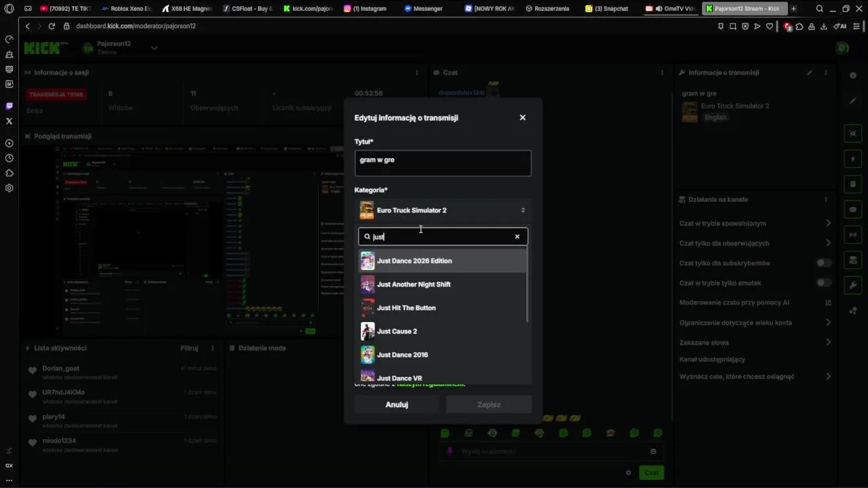Switch to the OmeTV browser tab
Image resolution: width=868 pixels, height=488 pixels.
670,9
